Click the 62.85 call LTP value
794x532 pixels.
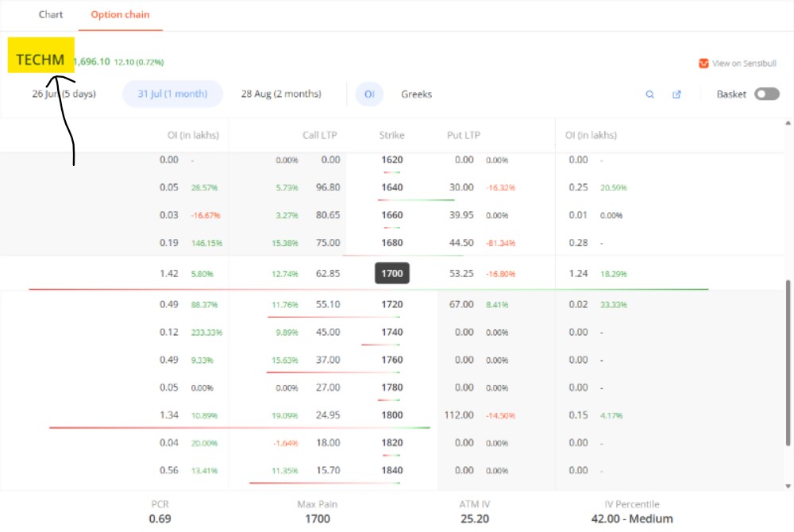click(x=327, y=274)
